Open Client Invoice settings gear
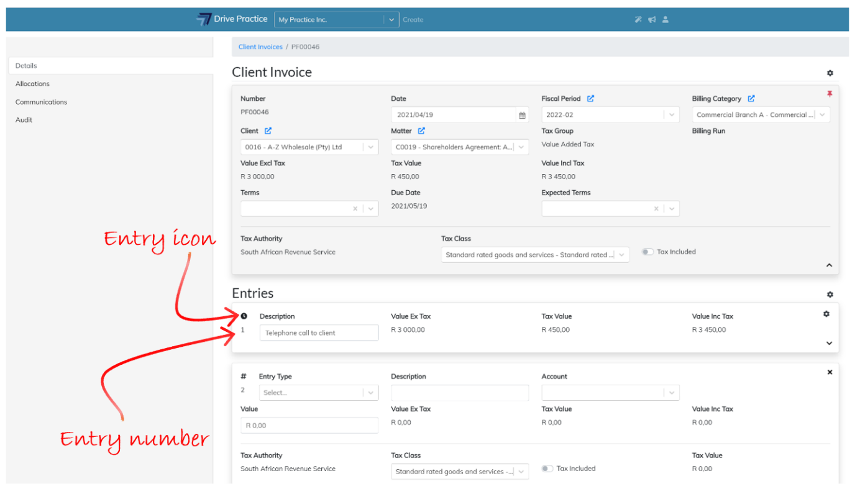 830,73
